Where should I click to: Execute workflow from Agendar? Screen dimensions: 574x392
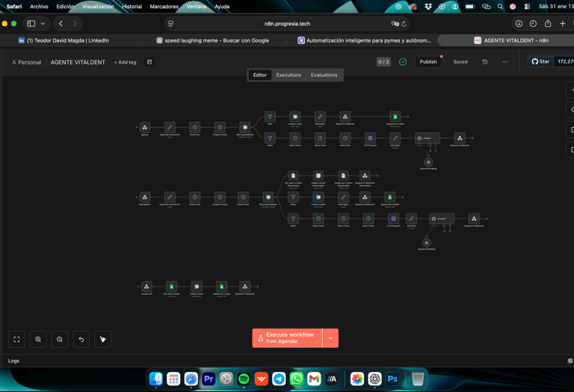[x=287, y=338]
